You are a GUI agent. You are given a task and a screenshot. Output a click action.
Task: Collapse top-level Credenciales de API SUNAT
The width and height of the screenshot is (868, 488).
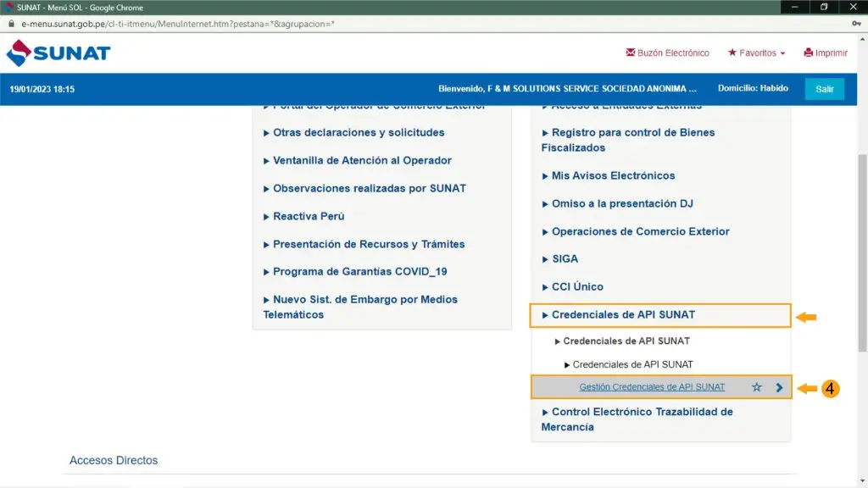click(659, 315)
